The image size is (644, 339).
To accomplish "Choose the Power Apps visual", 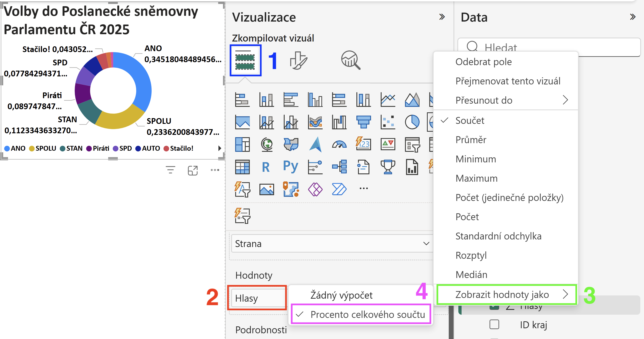I will coord(315,189).
